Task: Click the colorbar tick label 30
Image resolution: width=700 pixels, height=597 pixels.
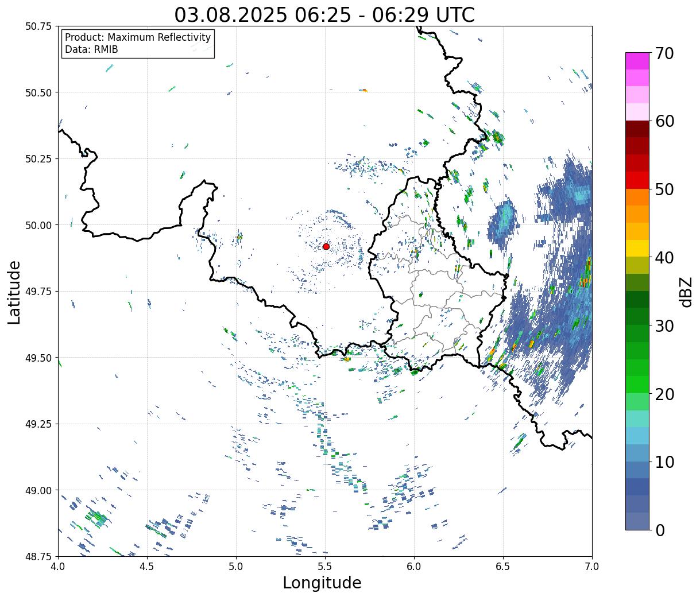Action: pos(664,325)
